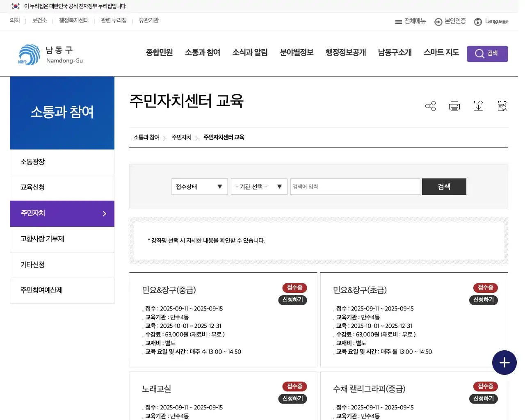Open the 행정정보공개 menu

pyautogui.click(x=345, y=52)
